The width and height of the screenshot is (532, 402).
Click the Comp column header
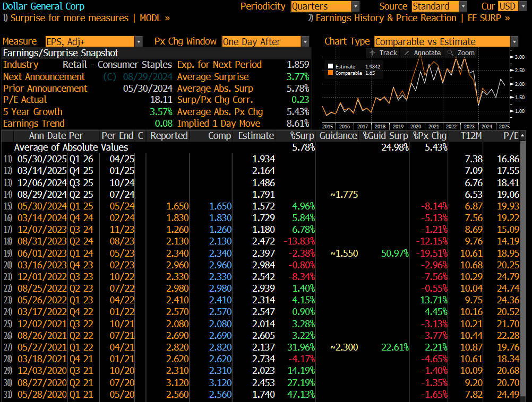tap(219, 136)
